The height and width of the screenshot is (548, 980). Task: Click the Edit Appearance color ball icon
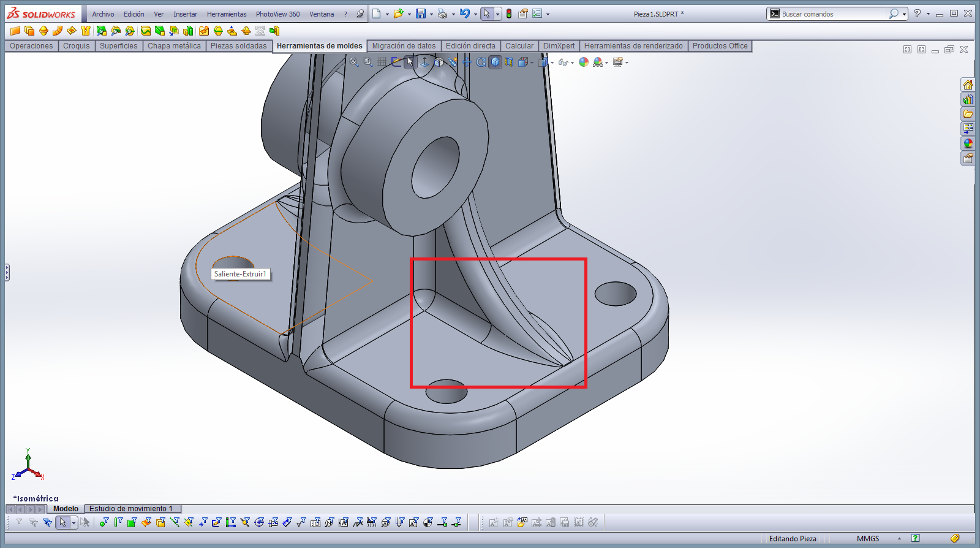[x=584, y=62]
